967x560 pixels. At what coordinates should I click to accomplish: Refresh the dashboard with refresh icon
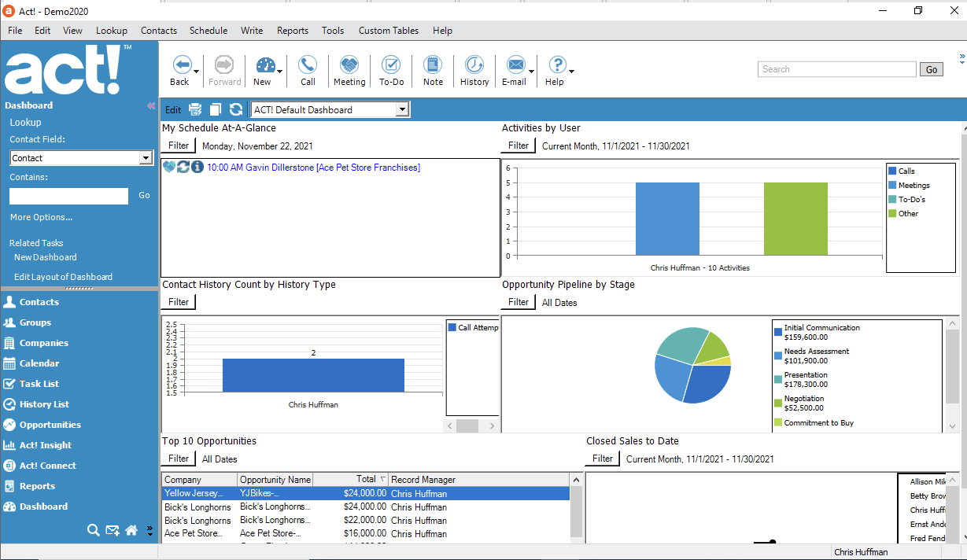(236, 110)
